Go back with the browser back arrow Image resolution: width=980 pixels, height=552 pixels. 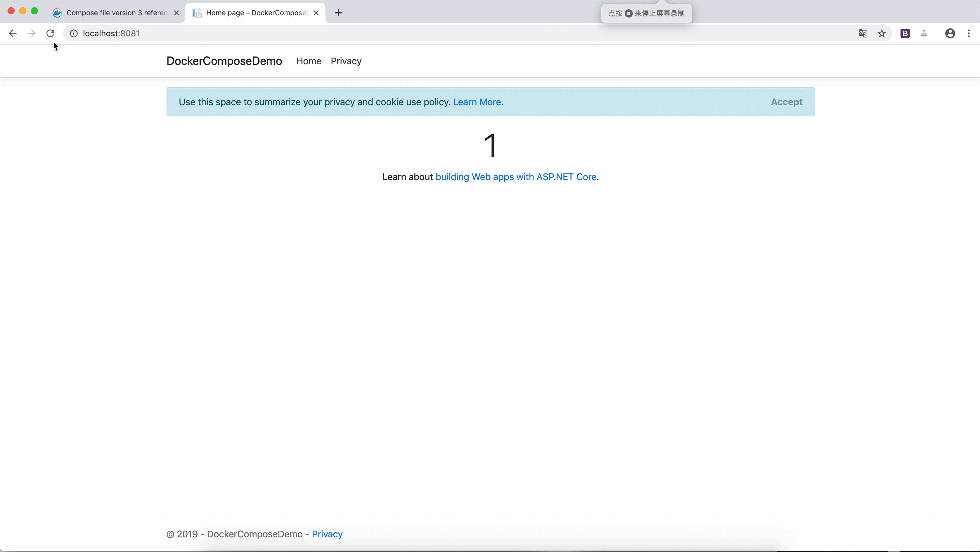(13, 34)
